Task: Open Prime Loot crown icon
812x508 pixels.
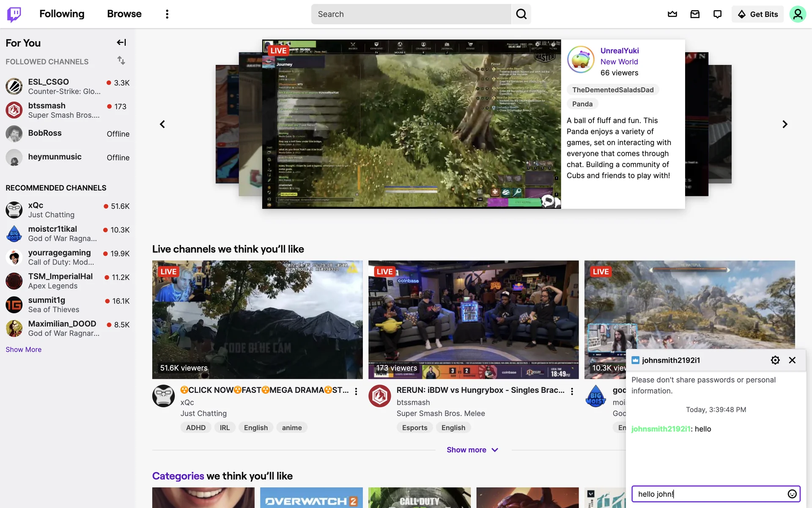Action: 672,14
